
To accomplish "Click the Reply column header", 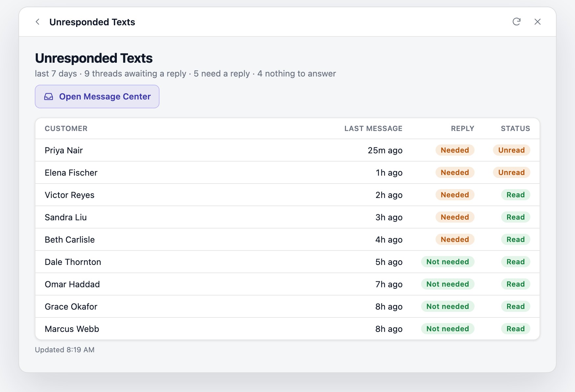I will [x=462, y=128].
